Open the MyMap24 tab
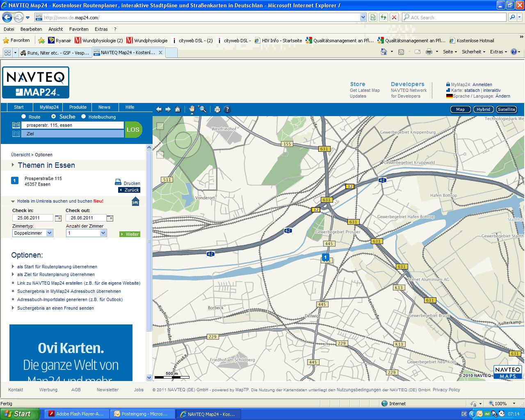Image resolution: width=525 pixels, height=420 pixels. click(x=49, y=107)
